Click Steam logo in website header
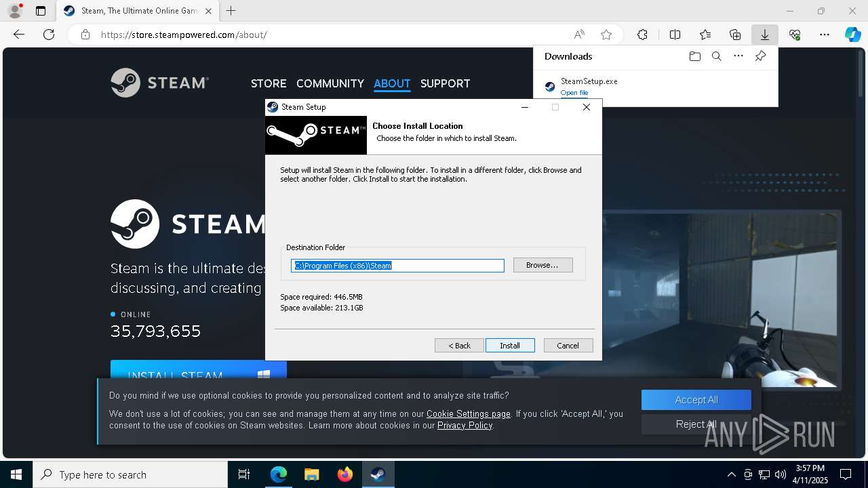Image resolution: width=868 pixels, height=488 pixels. pos(160,83)
